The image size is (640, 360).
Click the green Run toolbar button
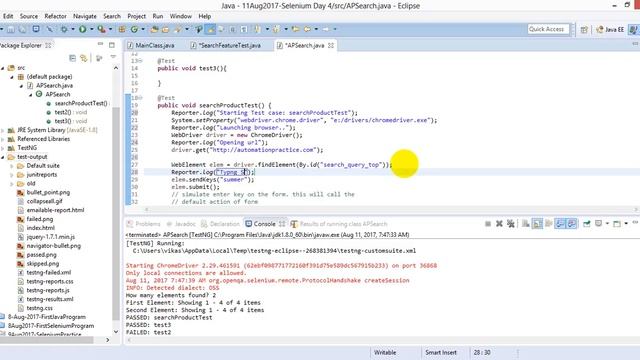pyautogui.click(x=82, y=29)
